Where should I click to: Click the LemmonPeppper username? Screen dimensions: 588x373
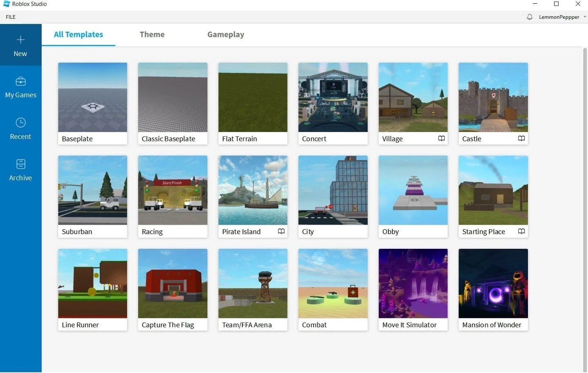click(x=559, y=17)
